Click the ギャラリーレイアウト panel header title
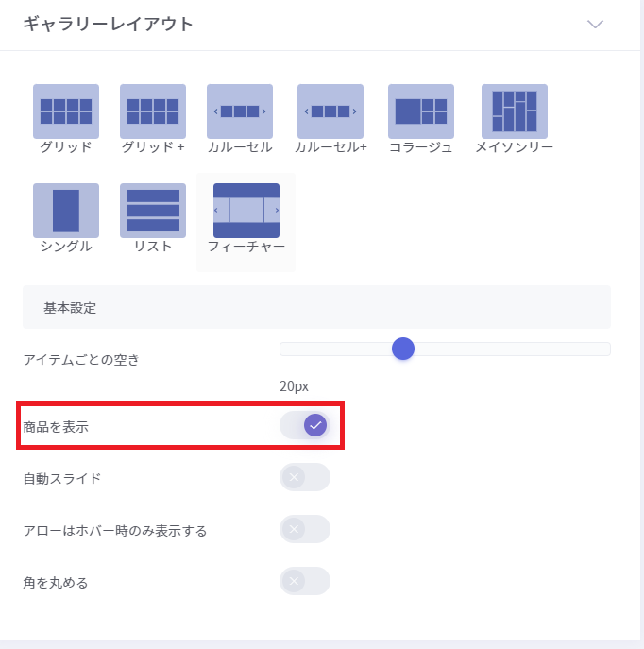Viewport: 644px width, 649px height. [108, 25]
